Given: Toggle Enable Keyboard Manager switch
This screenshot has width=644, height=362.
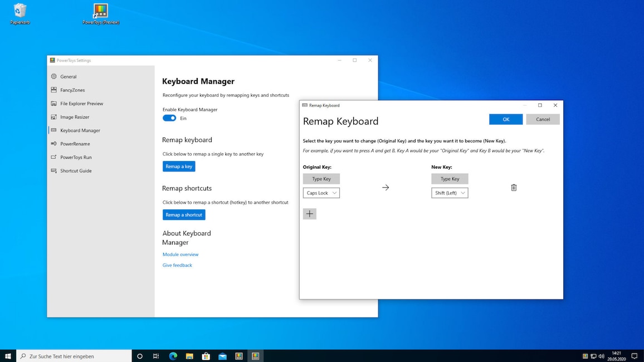Looking at the screenshot, I should (169, 118).
